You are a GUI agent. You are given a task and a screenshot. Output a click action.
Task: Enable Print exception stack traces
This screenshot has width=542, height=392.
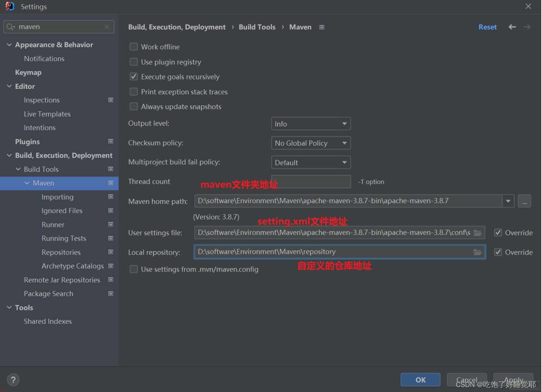pos(134,92)
